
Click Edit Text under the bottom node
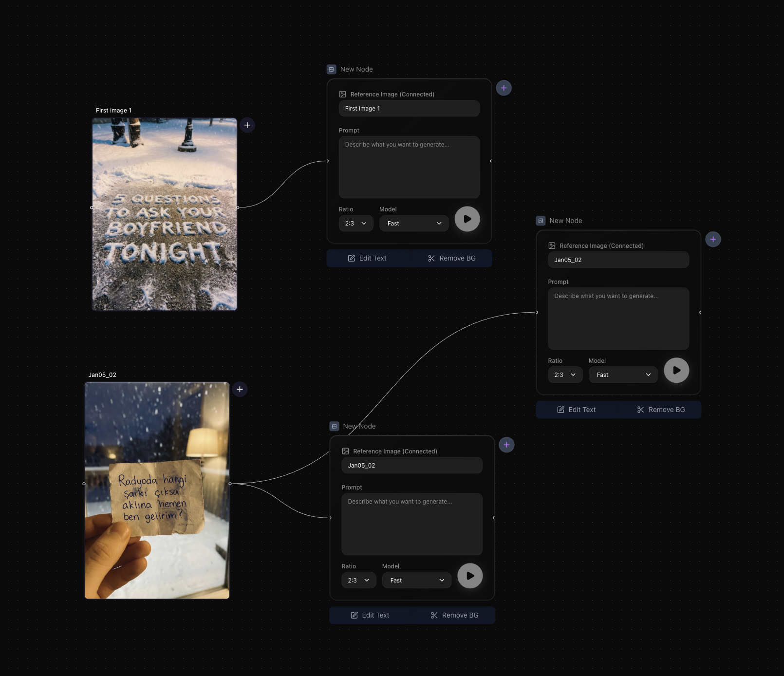coord(370,615)
